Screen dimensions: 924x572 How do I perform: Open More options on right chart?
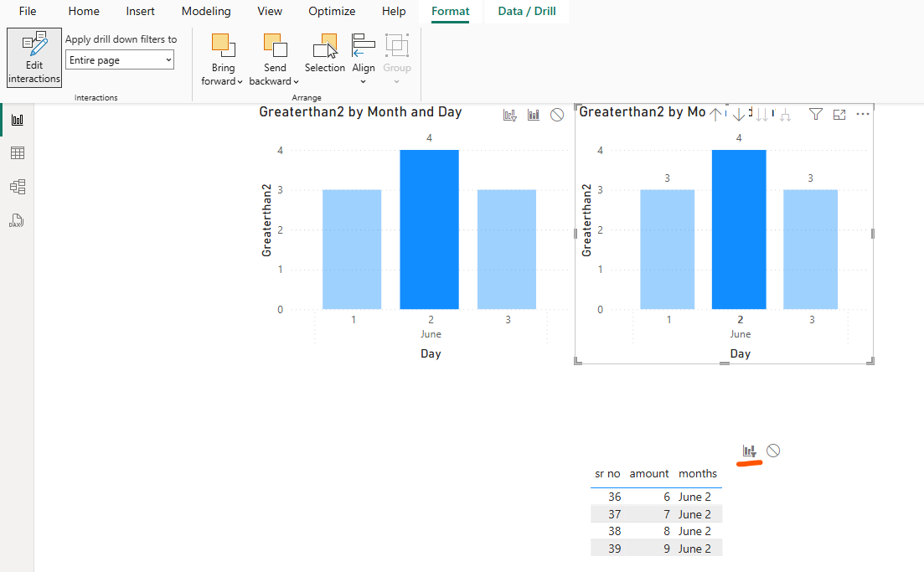tap(863, 114)
